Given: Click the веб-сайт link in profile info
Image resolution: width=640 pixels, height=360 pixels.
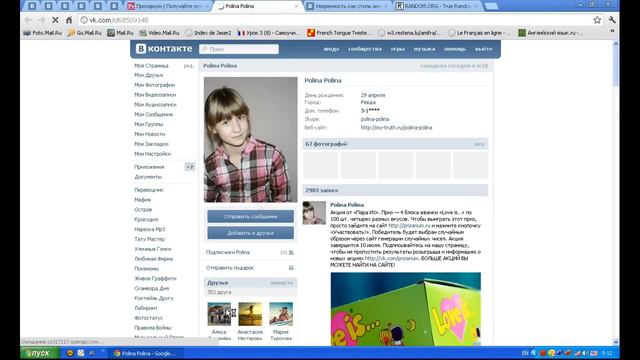Looking at the screenshot, I should pos(396,128).
